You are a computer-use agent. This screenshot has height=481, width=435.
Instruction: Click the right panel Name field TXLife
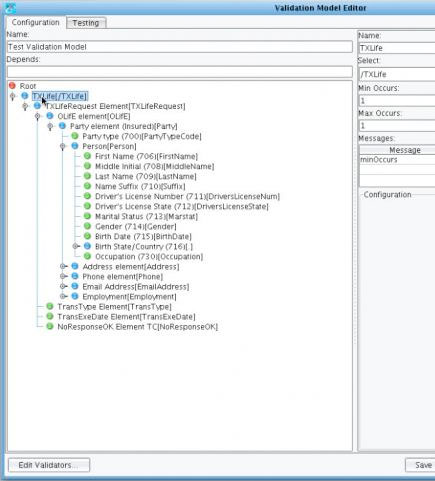(x=397, y=48)
